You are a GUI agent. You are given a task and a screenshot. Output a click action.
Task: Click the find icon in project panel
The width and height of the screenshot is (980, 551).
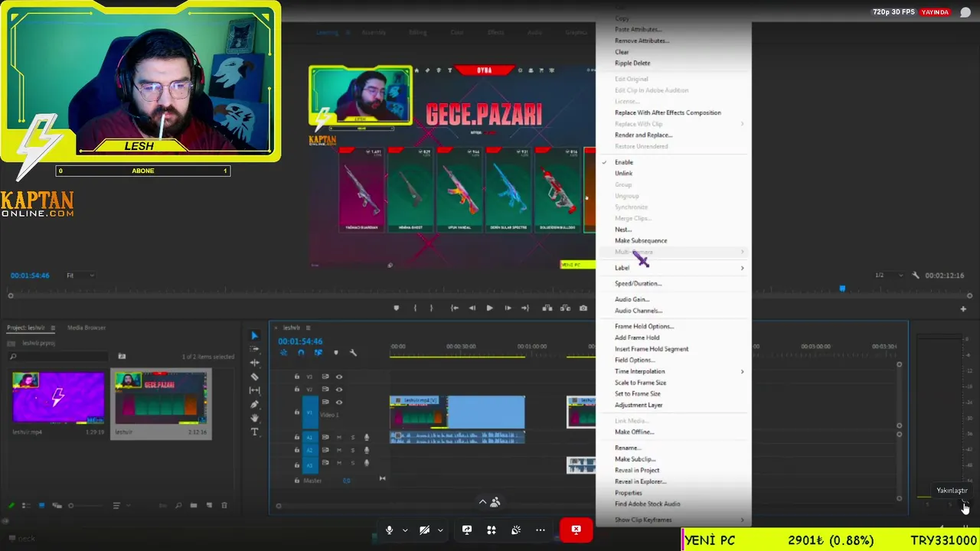178,505
